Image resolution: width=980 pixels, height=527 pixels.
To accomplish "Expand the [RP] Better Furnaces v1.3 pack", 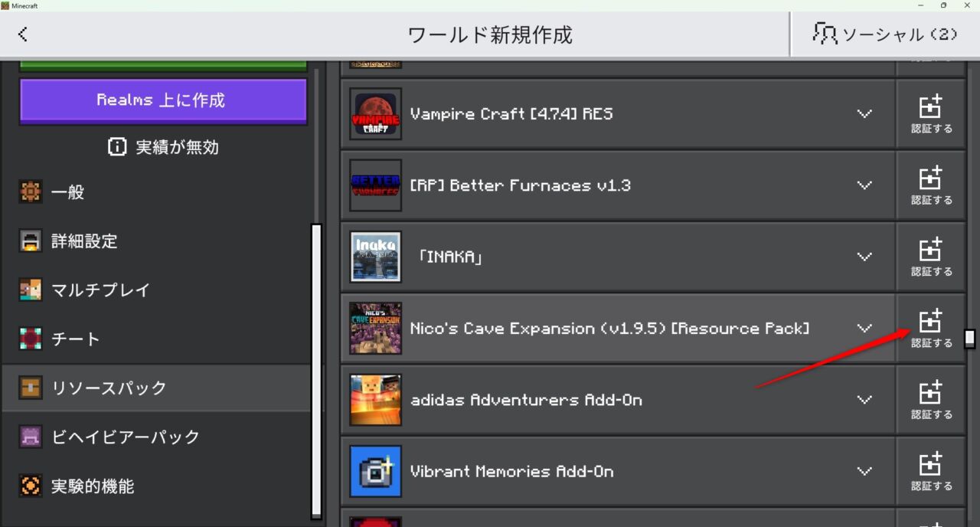I will coord(864,185).
